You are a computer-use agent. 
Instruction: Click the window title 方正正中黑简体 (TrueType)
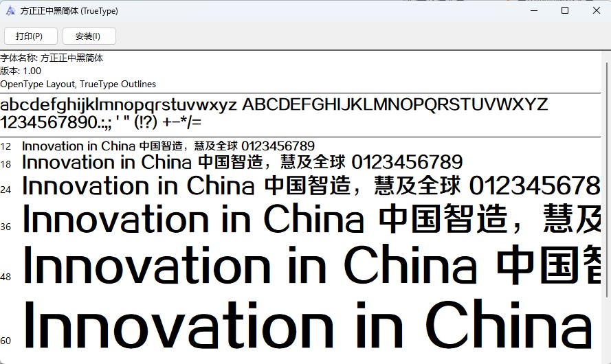click(69, 11)
